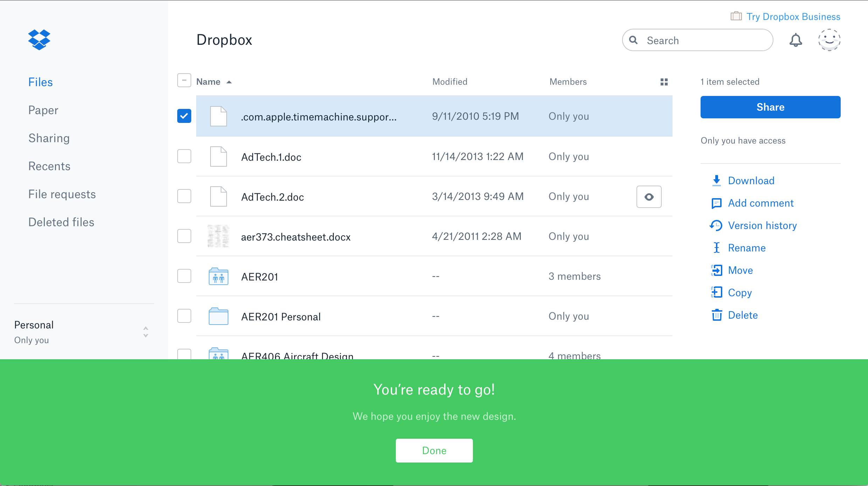Click the AER406 Aircraft Design folder icon

(x=218, y=354)
